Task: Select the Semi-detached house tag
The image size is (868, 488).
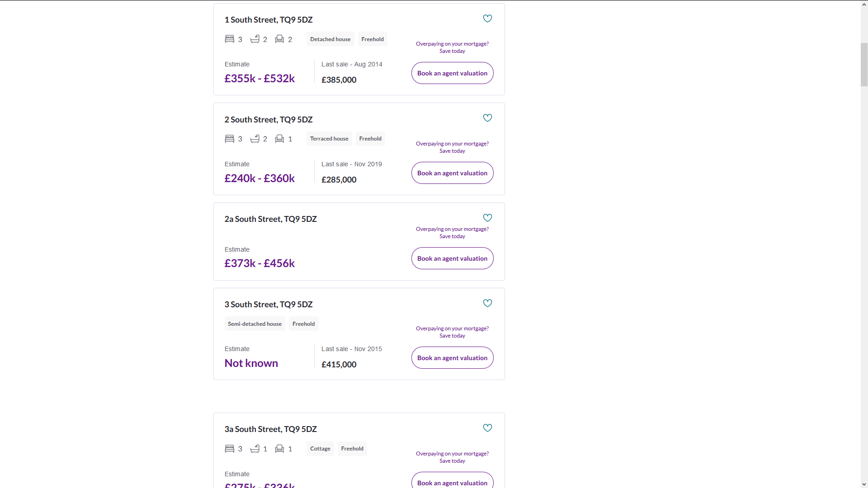Action: coord(255,324)
